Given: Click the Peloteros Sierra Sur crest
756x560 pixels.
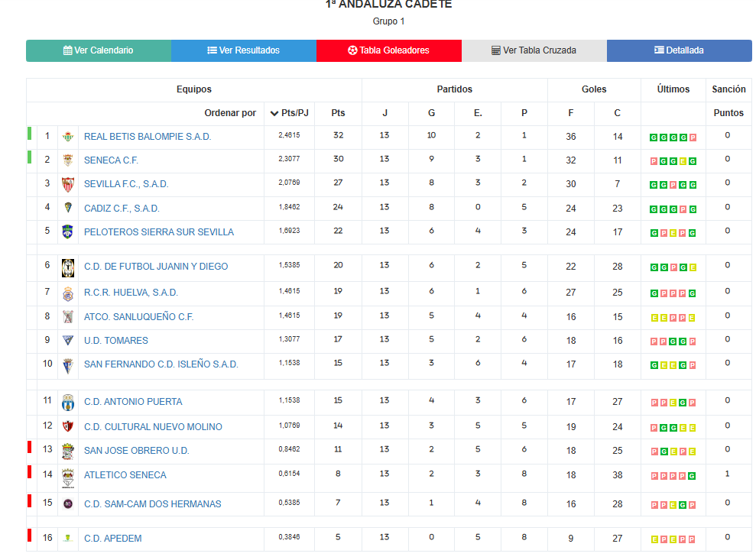Looking at the screenshot, I should click(x=68, y=231).
